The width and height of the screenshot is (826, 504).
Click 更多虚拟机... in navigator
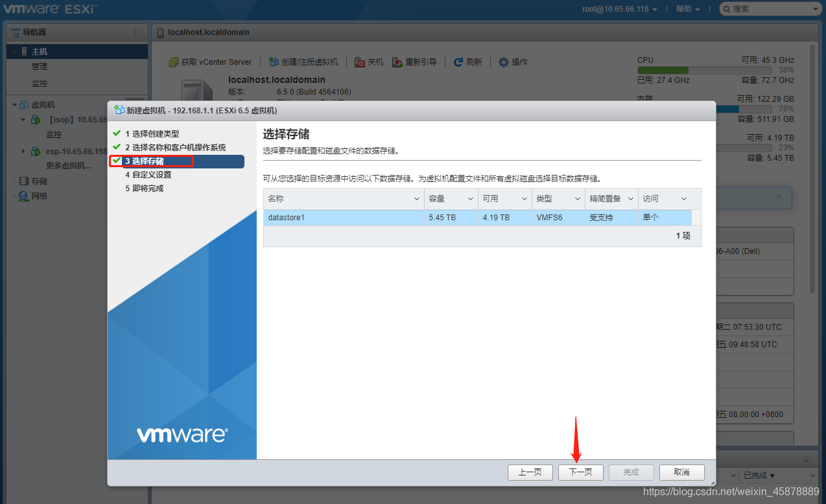[x=69, y=166]
